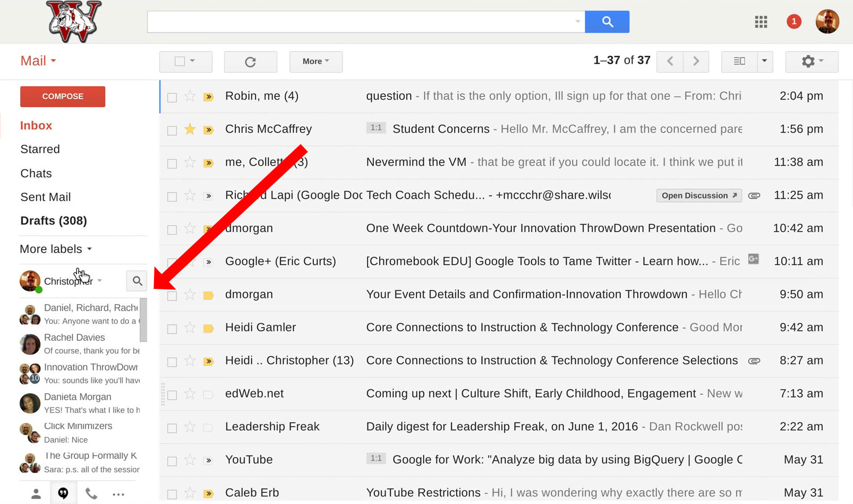
Task: Click the COMPOSE button
Action: click(63, 97)
